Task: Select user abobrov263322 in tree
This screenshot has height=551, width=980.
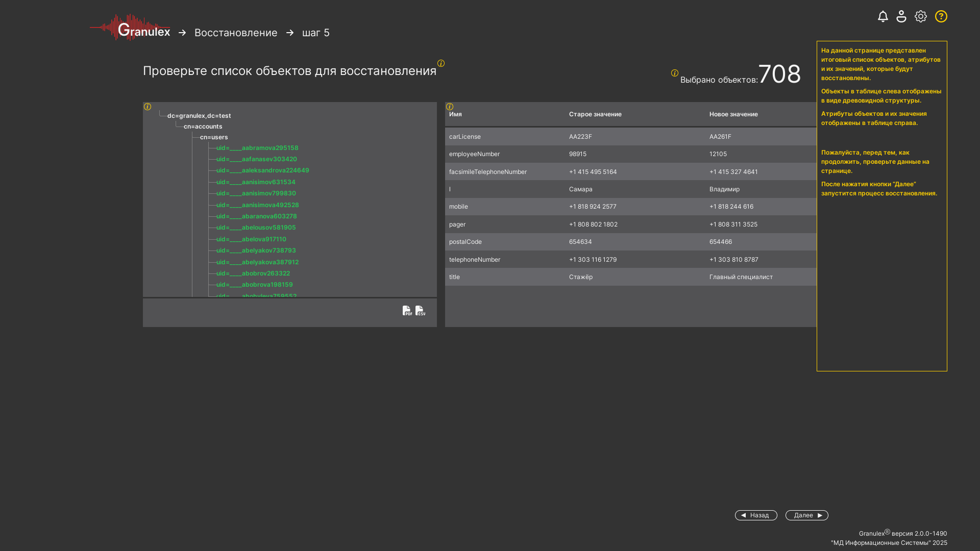Action: [x=253, y=273]
